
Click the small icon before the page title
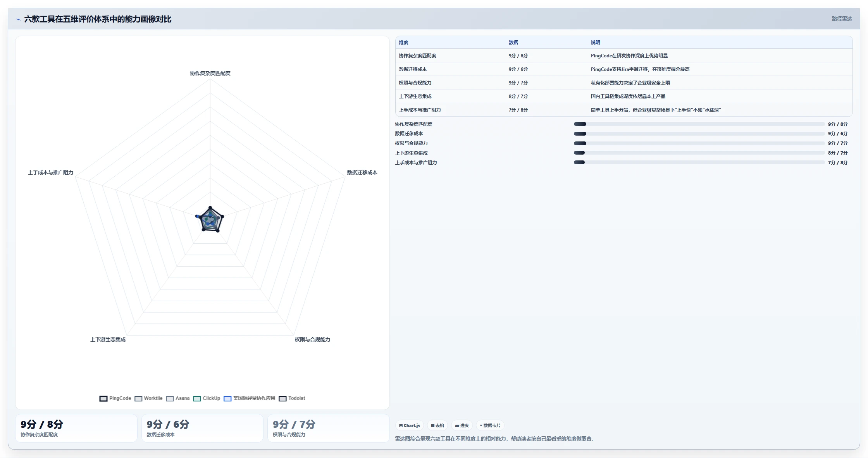click(18, 19)
